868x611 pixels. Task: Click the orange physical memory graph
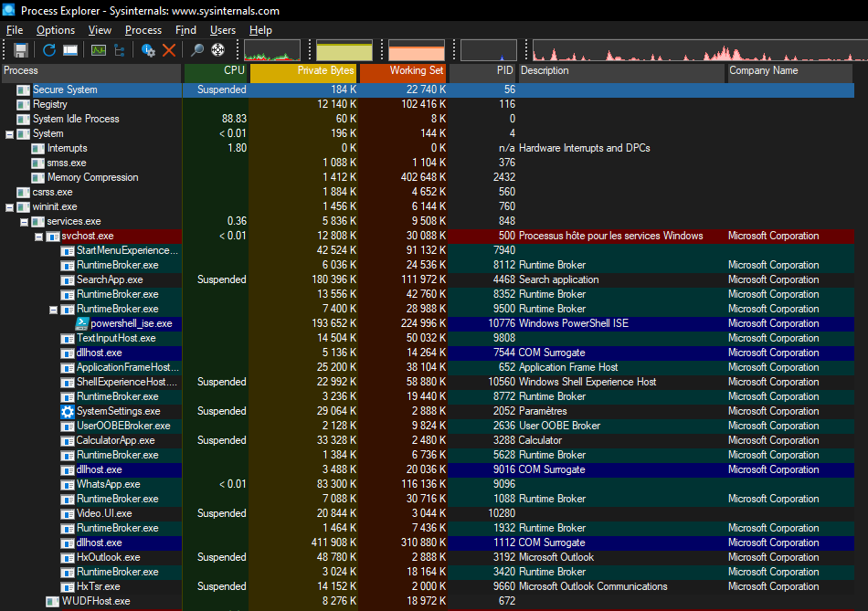pyautogui.click(x=417, y=50)
